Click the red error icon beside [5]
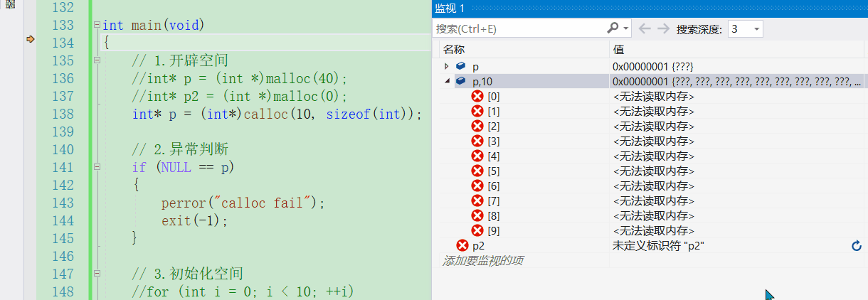The width and height of the screenshot is (868, 300). tap(478, 171)
